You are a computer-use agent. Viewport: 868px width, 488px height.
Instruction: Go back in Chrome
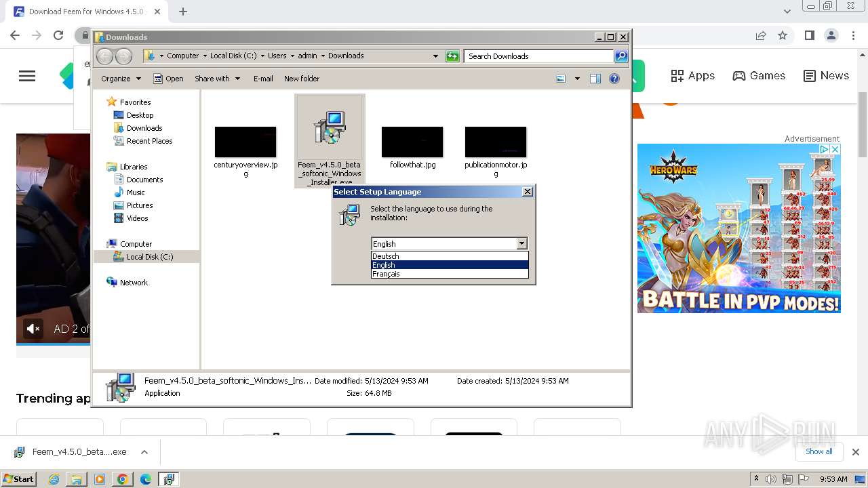(15, 35)
